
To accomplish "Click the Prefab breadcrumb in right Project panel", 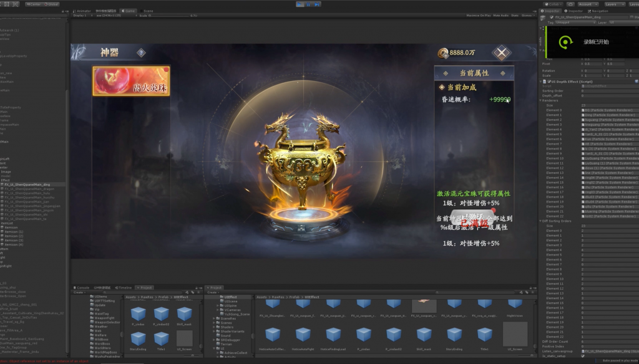I will (295, 297).
